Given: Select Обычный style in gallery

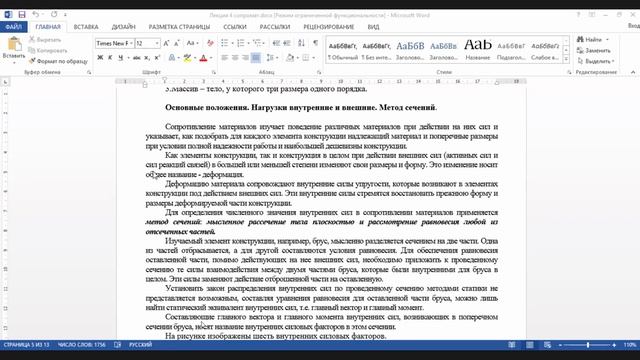Looking at the screenshot, I should coord(343,51).
